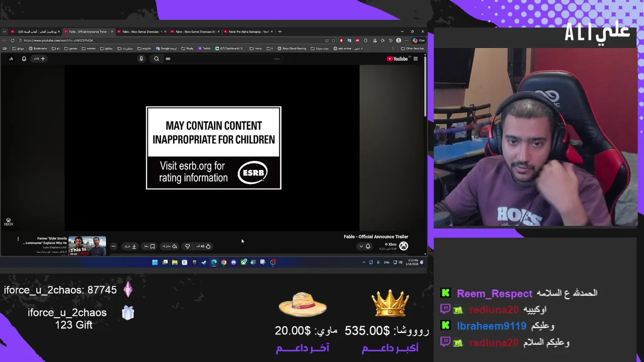Open the Xbox Cloud Gaming bookmark
644x362 pixels.
coord(292,48)
